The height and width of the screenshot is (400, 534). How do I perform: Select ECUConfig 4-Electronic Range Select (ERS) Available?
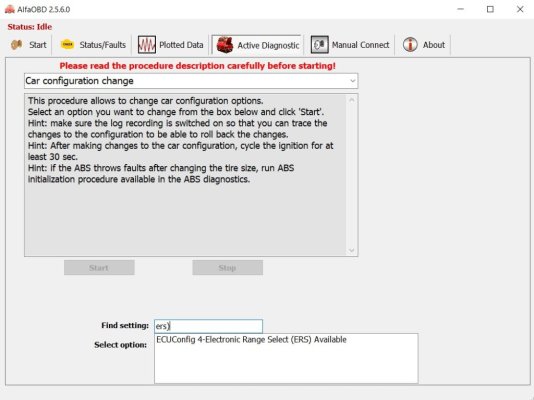pos(251,339)
